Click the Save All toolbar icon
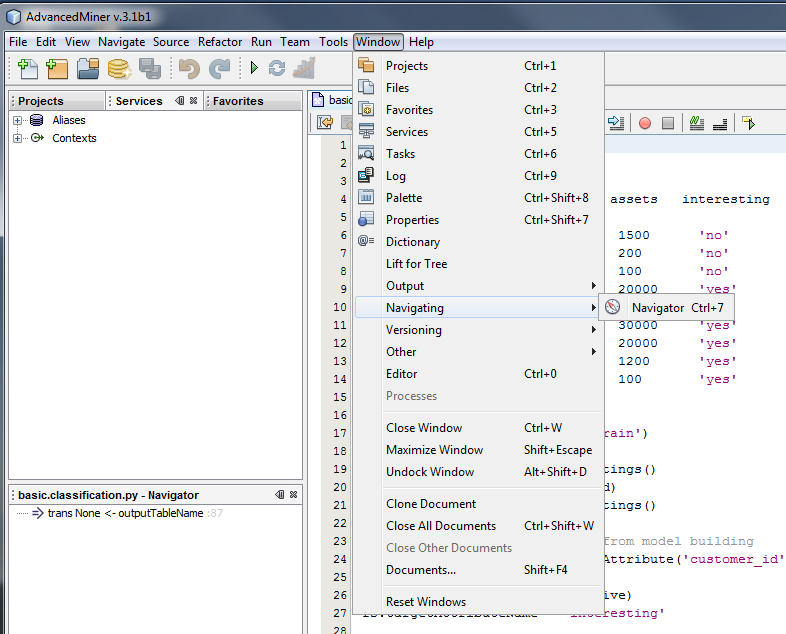 [x=150, y=68]
